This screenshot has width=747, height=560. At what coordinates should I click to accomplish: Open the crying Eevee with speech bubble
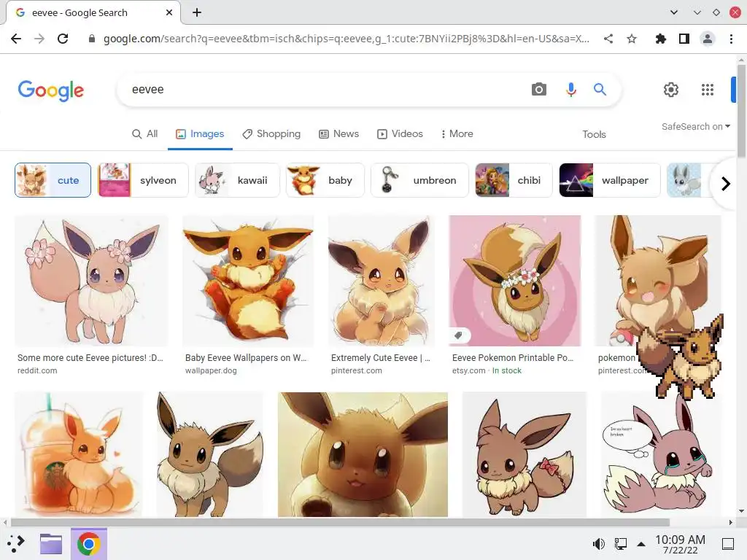click(661, 454)
